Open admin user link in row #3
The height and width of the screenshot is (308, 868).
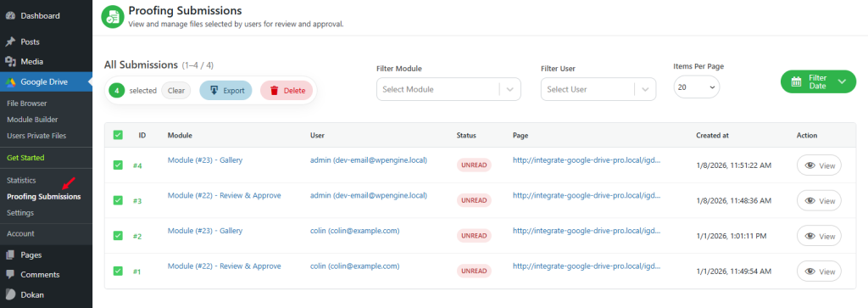coord(369,195)
